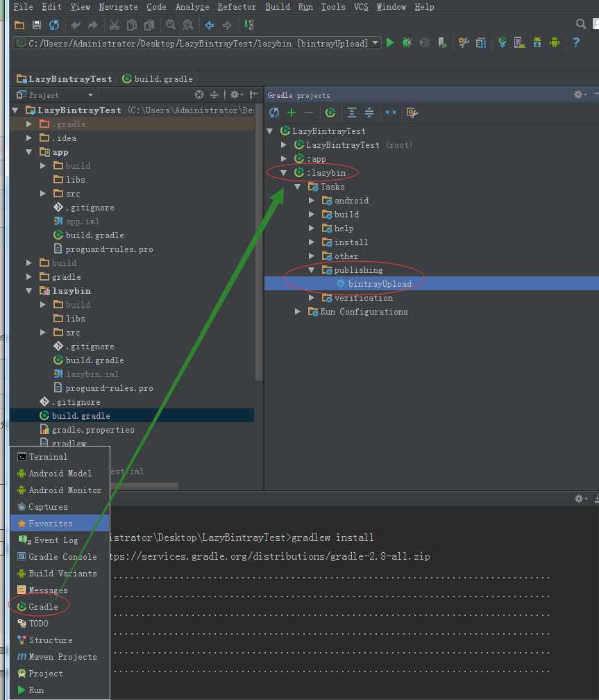The image size is (599, 700).
Task: Expand the android tasks folder
Action: pos(311,201)
